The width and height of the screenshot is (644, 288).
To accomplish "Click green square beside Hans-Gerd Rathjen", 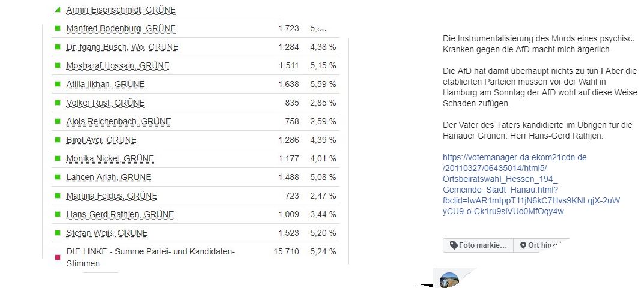I will 58,214.
